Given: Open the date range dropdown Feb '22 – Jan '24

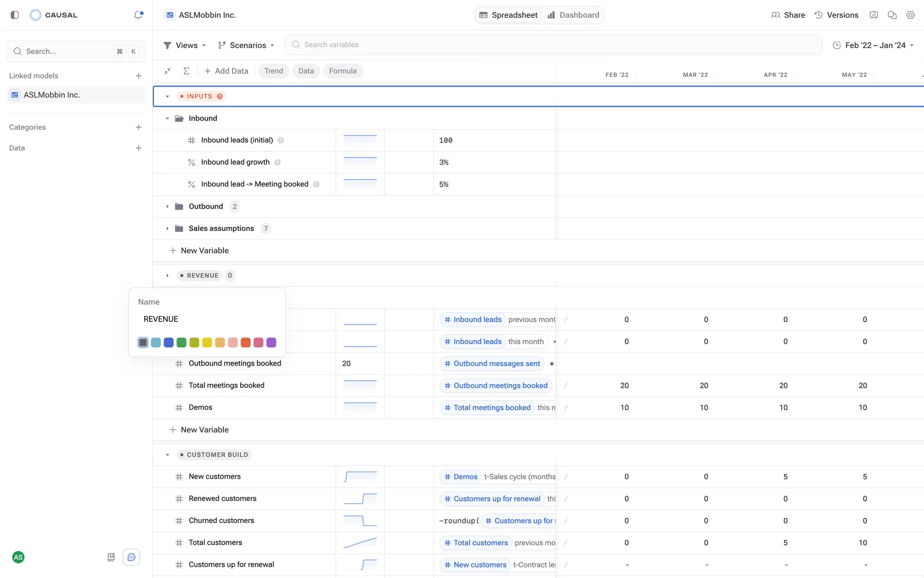Looking at the screenshot, I should [873, 45].
